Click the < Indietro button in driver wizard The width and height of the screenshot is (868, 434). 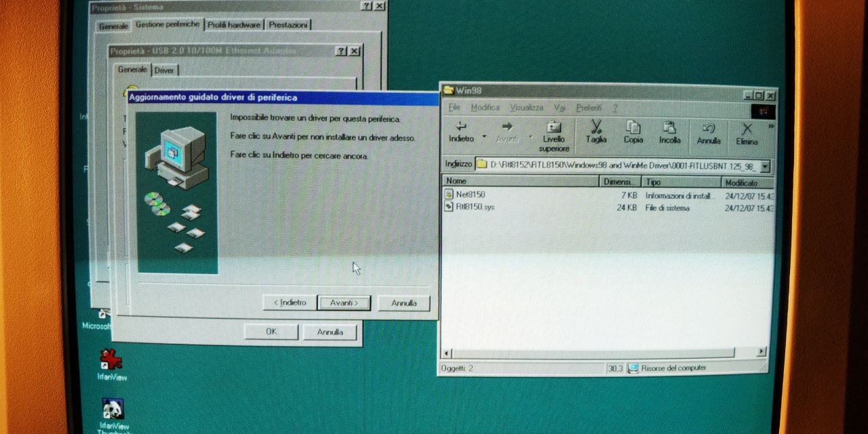[x=290, y=302]
